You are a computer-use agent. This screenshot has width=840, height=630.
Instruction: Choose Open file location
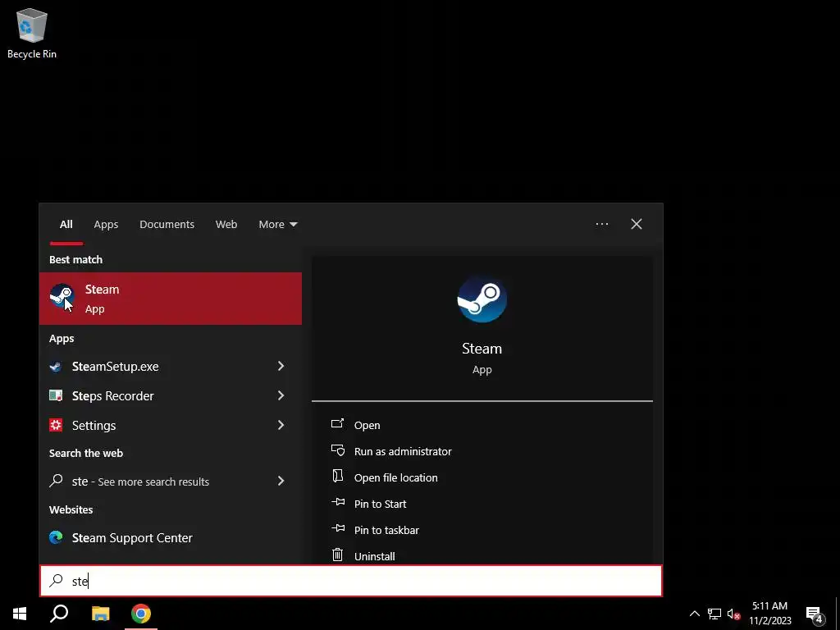[396, 478]
